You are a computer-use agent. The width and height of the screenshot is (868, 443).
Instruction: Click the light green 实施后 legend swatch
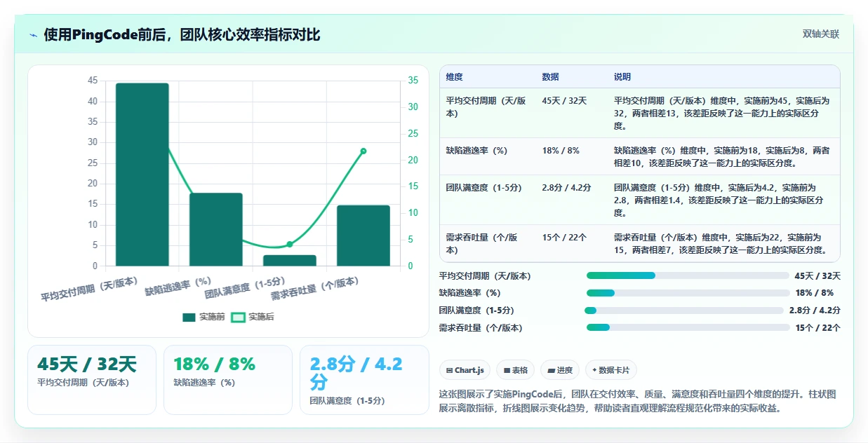(x=238, y=317)
